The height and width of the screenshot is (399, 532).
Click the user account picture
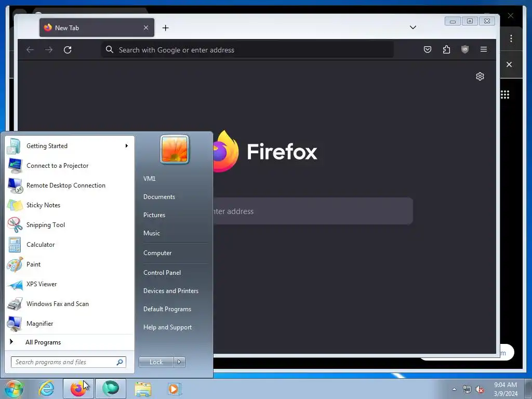point(175,149)
